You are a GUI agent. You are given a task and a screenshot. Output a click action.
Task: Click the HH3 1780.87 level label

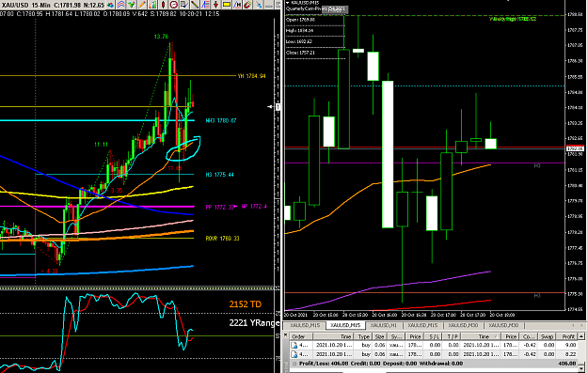pyautogui.click(x=221, y=120)
